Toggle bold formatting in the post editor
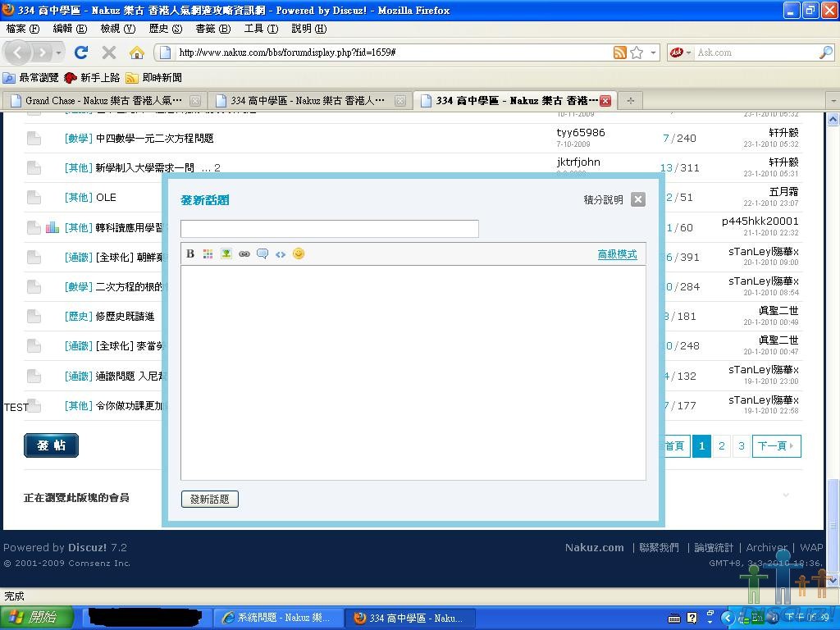Image resolution: width=840 pixels, height=630 pixels. (x=190, y=254)
